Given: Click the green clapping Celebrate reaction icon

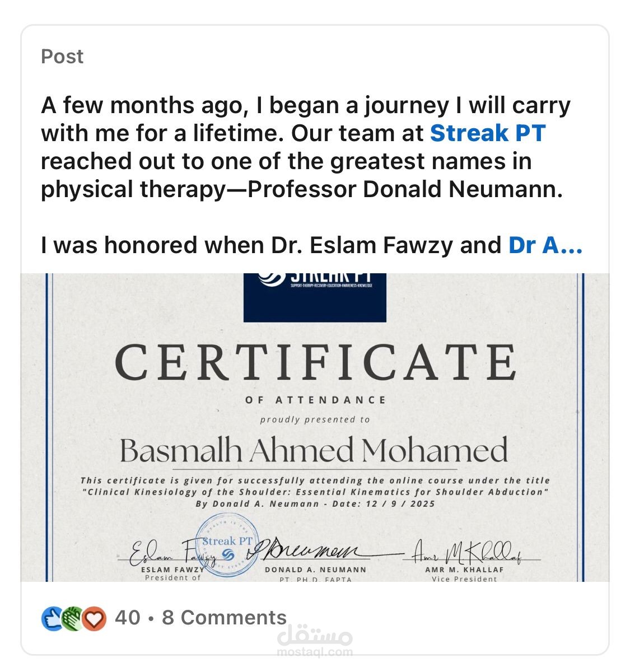Looking at the screenshot, I should (x=73, y=618).
